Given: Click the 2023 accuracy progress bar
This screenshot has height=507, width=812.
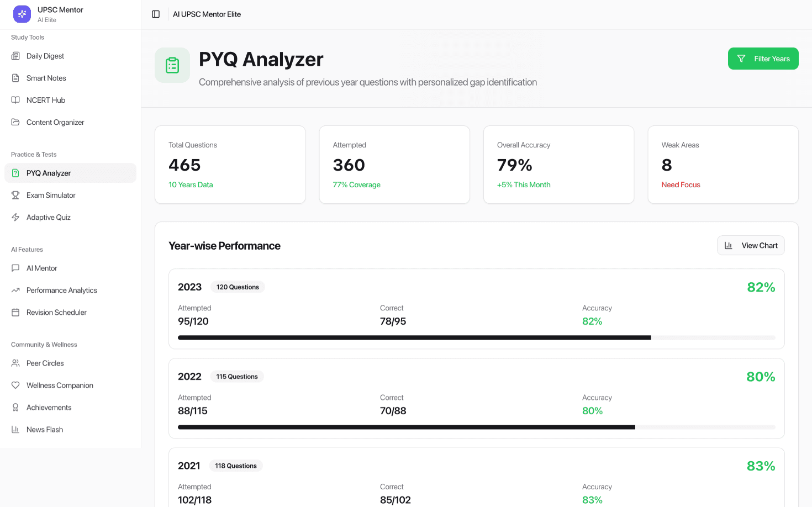Looking at the screenshot, I should 477,337.
